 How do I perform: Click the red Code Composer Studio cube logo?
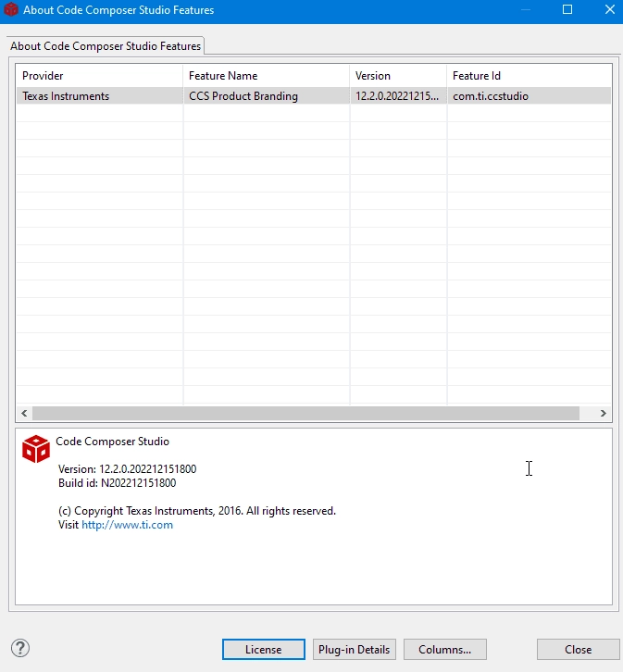coord(36,449)
